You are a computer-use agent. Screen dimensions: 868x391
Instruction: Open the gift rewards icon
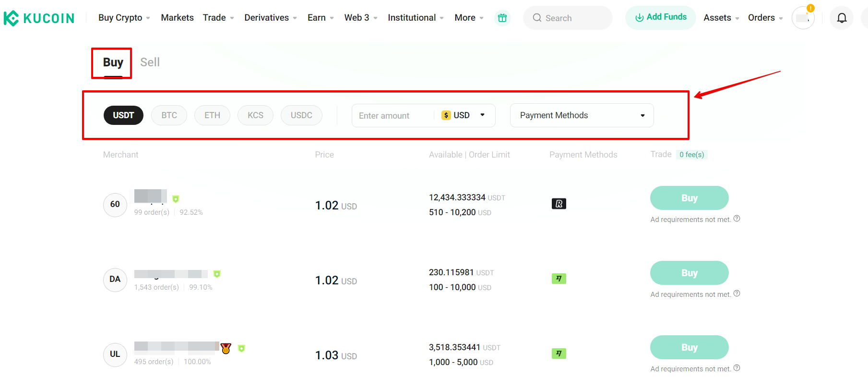tap(502, 18)
